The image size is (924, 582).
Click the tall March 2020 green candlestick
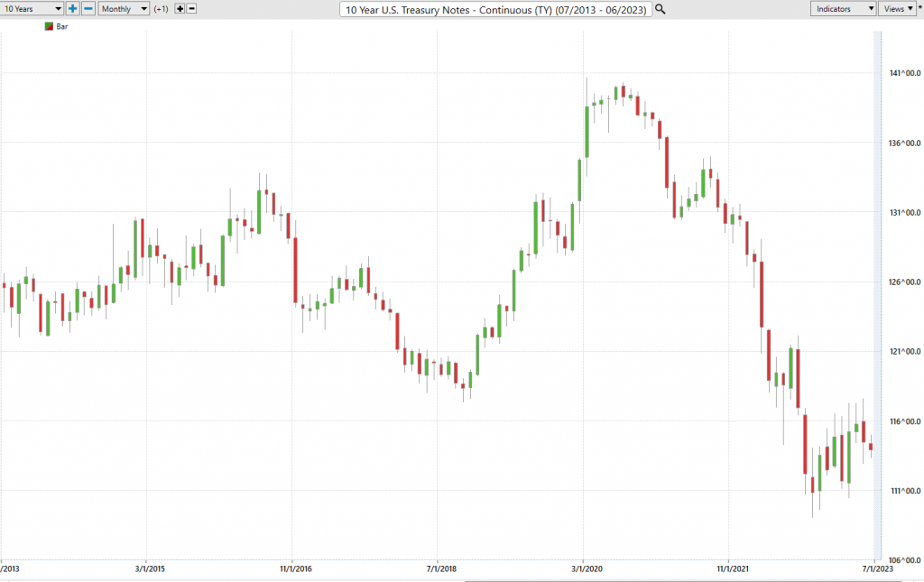(587, 132)
